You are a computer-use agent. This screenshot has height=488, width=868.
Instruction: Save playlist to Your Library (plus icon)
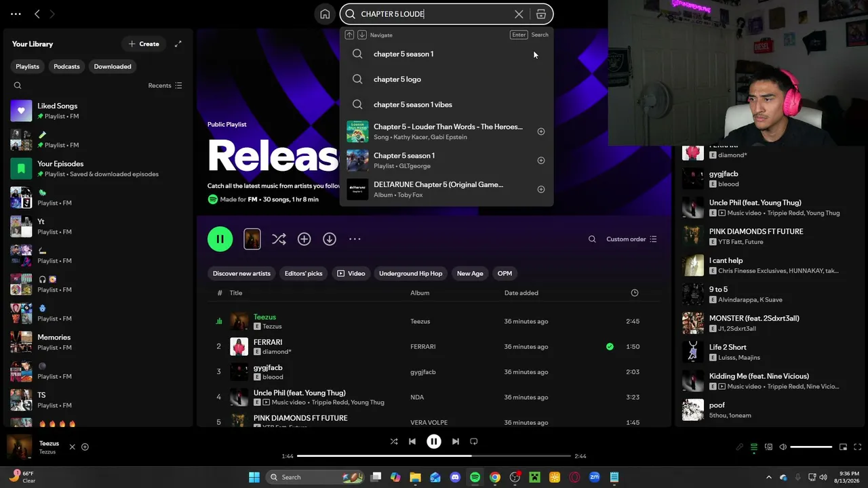coord(304,239)
